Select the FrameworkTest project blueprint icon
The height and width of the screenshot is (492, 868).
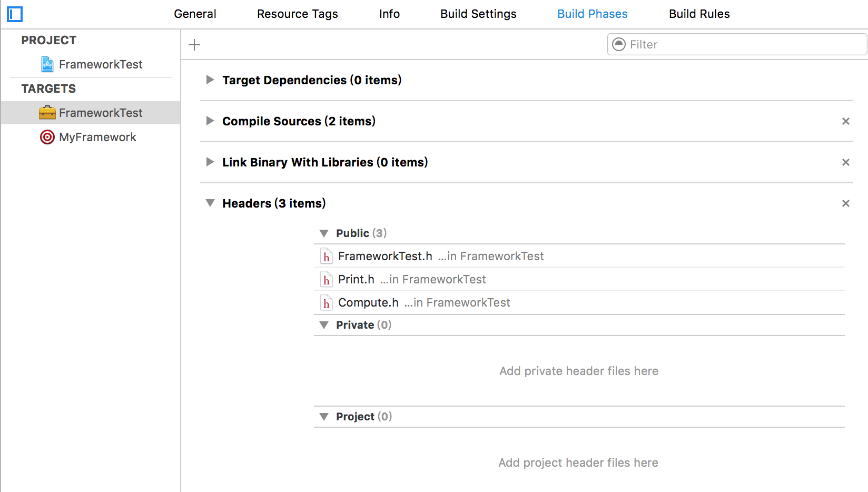[x=47, y=64]
